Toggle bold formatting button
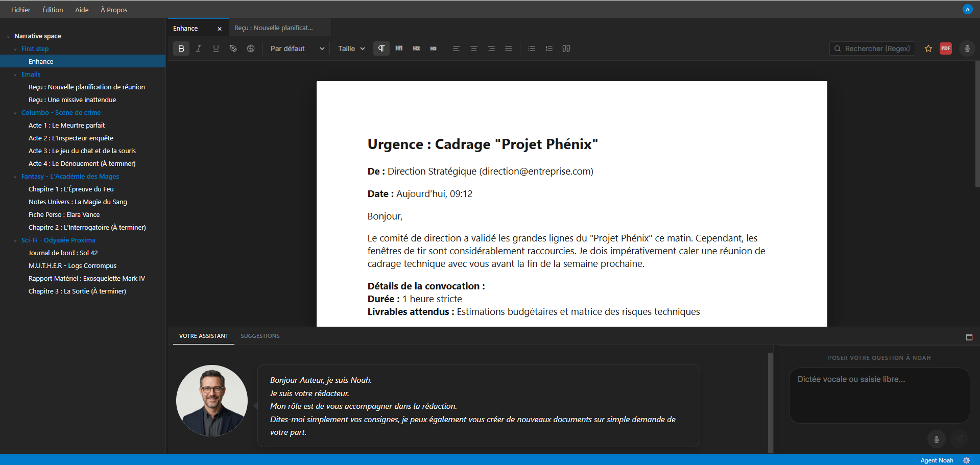980x465 pixels. tap(181, 48)
